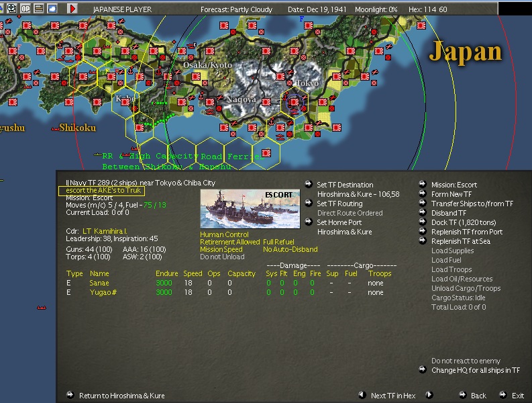Click the ESCORT task force picture
The width and height of the screenshot is (532, 403).
click(250, 209)
